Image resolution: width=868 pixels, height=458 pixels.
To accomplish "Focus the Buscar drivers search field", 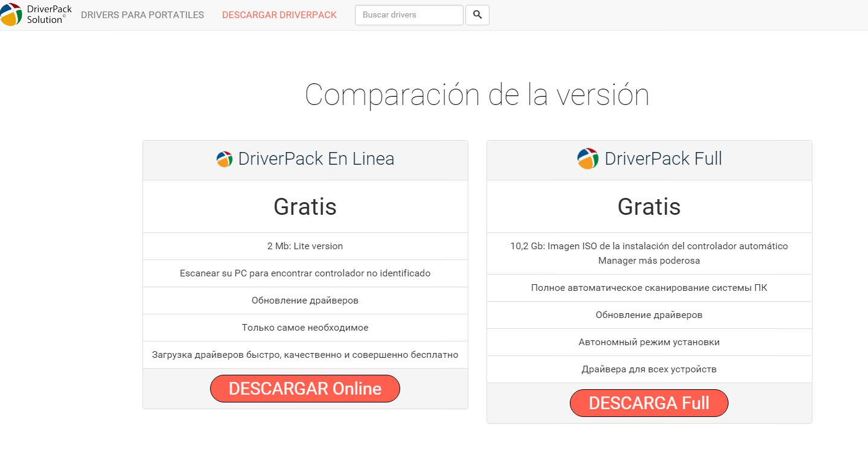I will [409, 15].
